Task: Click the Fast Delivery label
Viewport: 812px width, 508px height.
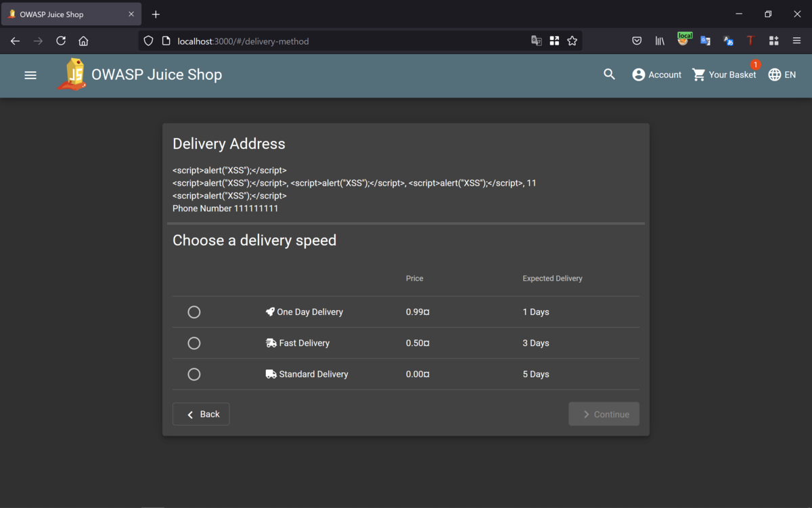Action: point(304,343)
